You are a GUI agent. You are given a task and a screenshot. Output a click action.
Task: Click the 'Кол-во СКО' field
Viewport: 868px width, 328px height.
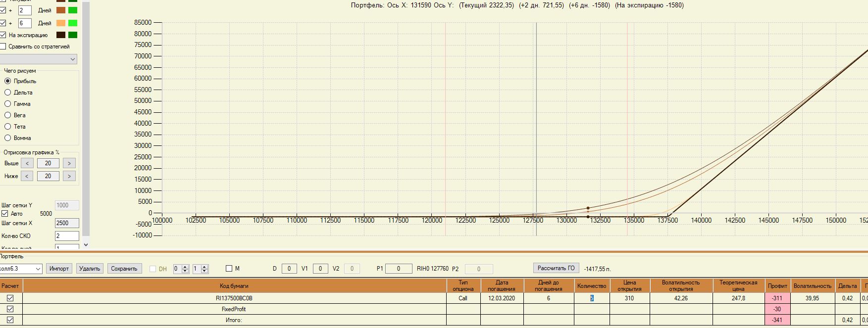click(x=67, y=236)
